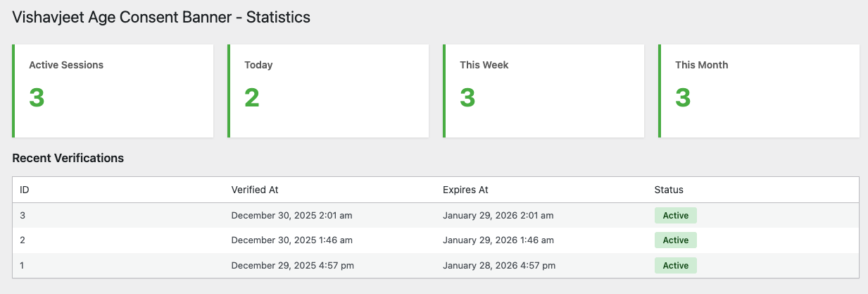Viewport: 868px width, 294px height.
Task: Click the Active badge for verification 2
Action: coord(676,240)
